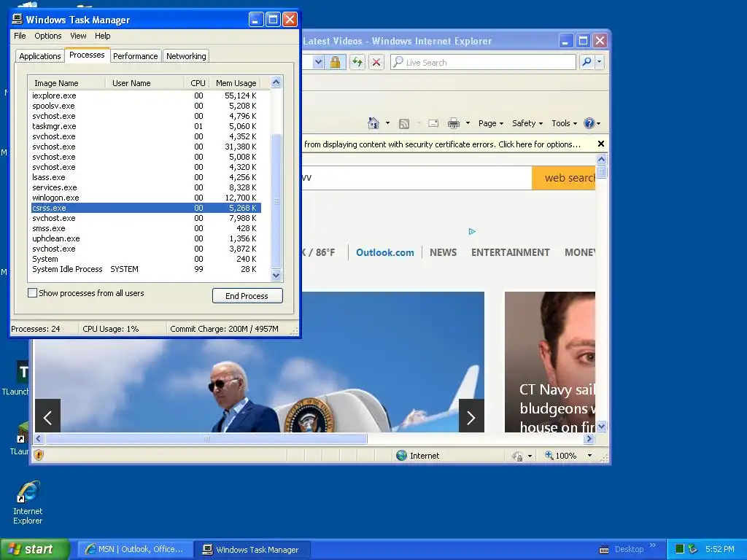Click the network tray icon beside the clock
747x560 pixels.
click(x=693, y=549)
